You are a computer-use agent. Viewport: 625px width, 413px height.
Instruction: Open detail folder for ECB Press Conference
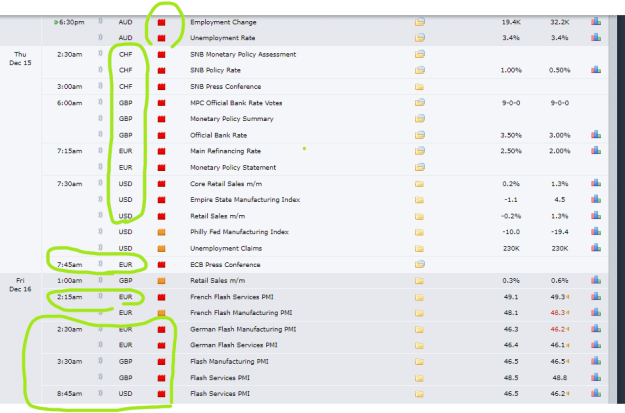419,264
